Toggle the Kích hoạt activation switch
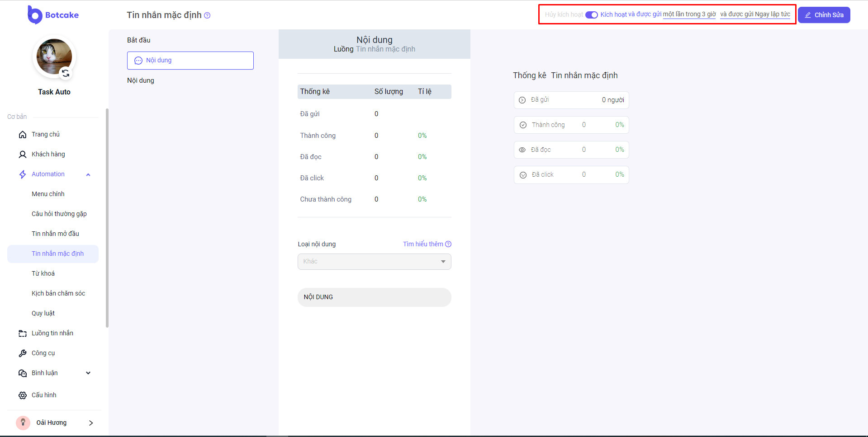Viewport: 868px width, 437px height. click(591, 15)
